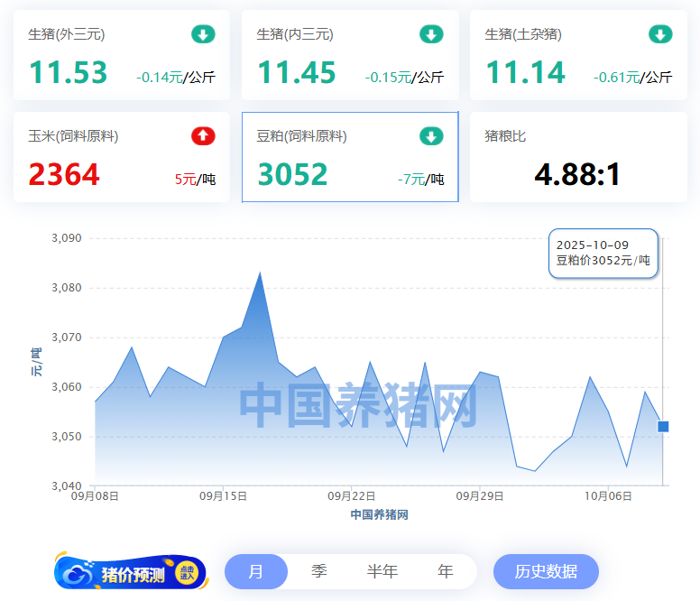This screenshot has height=601, width=700.
Task: Click the 3052 豆粕 price value
Action: (x=293, y=174)
